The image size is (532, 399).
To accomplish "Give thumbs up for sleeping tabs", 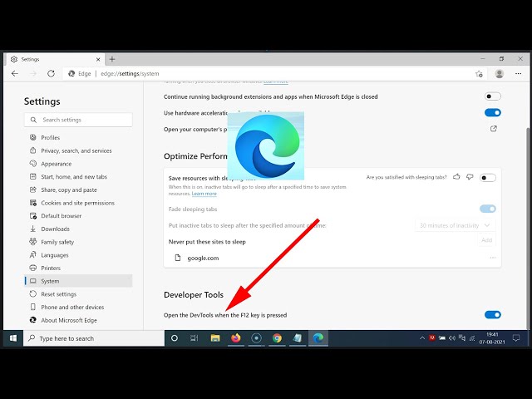I will click(x=456, y=177).
